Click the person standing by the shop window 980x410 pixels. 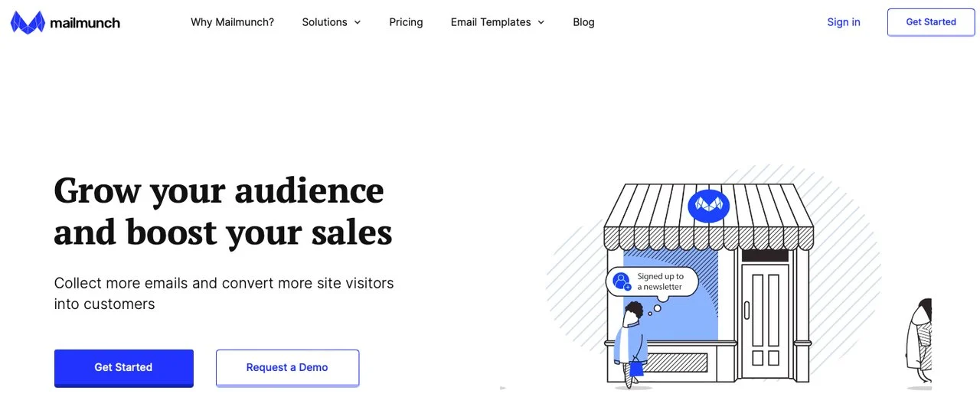(x=632, y=344)
